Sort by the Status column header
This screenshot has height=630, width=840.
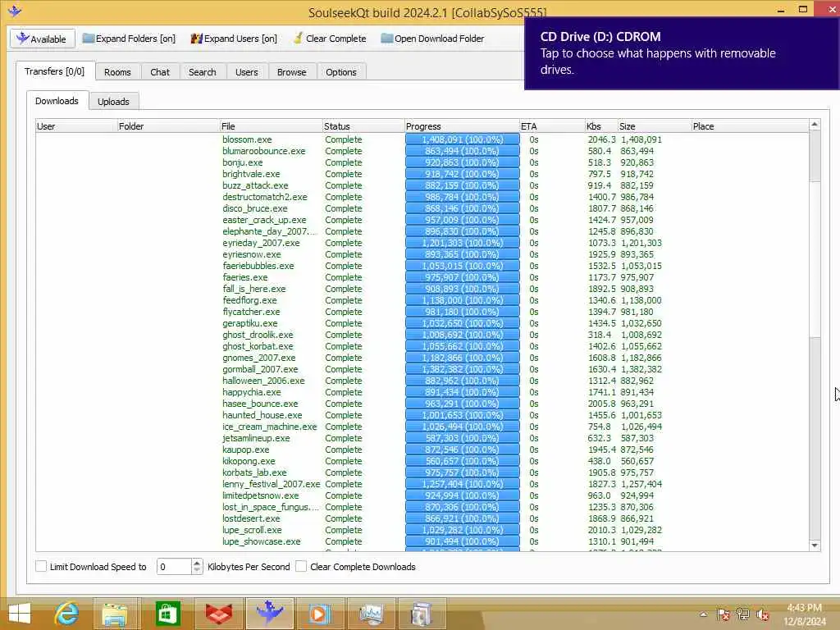coord(363,126)
